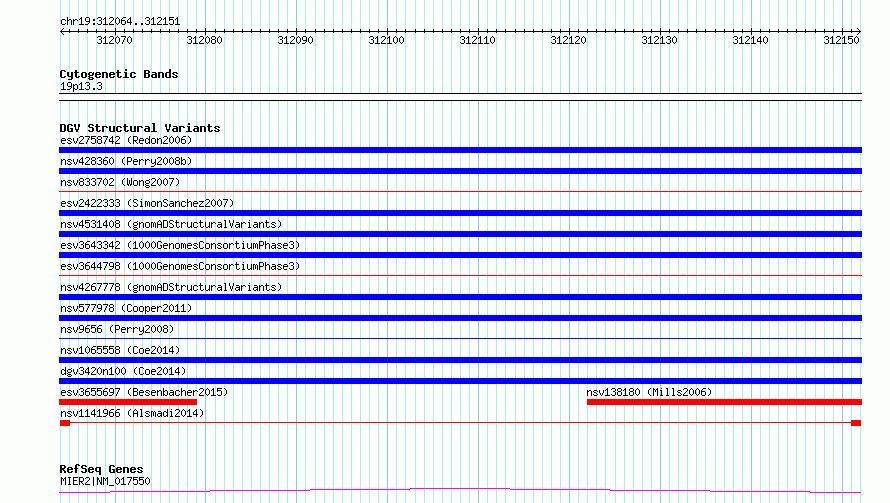This screenshot has width=890, height=503.
Task: Open variant esv2758742 (Redon2006) label
Action: [x=126, y=140]
